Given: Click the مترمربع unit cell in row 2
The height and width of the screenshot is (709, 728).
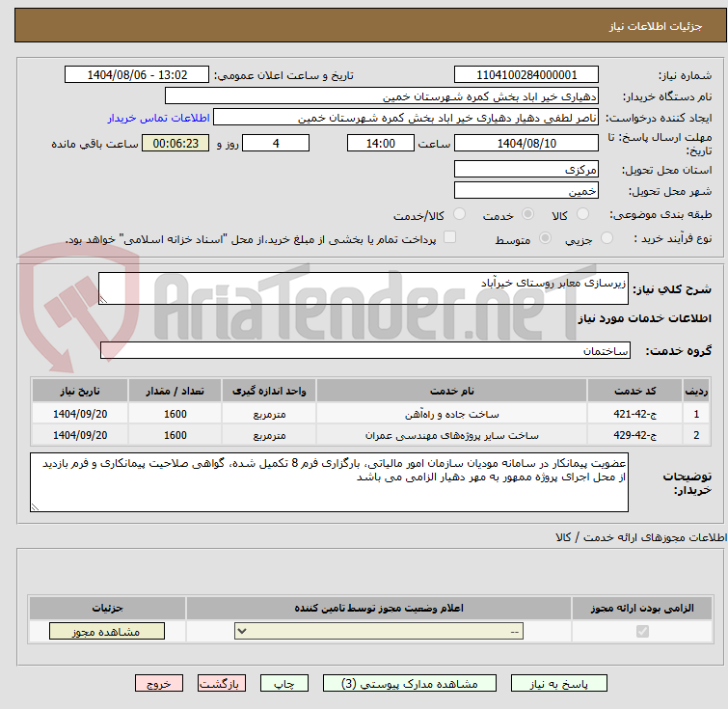Looking at the screenshot, I should pyautogui.click(x=269, y=435).
